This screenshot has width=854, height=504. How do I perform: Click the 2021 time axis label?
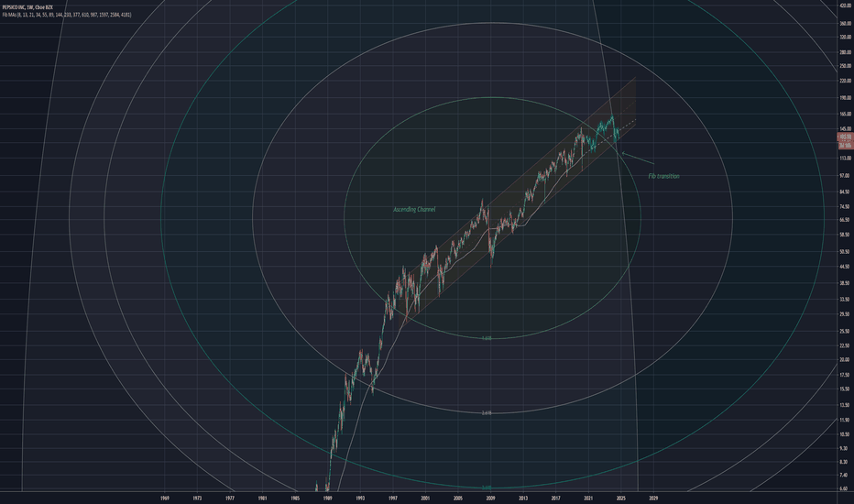[588, 498]
